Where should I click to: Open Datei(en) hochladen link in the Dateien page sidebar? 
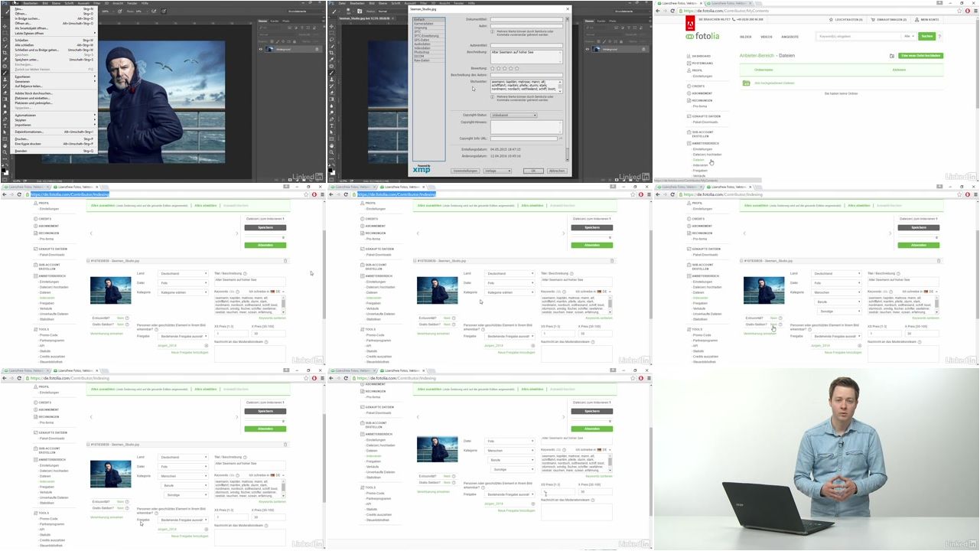tap(708, 155)
